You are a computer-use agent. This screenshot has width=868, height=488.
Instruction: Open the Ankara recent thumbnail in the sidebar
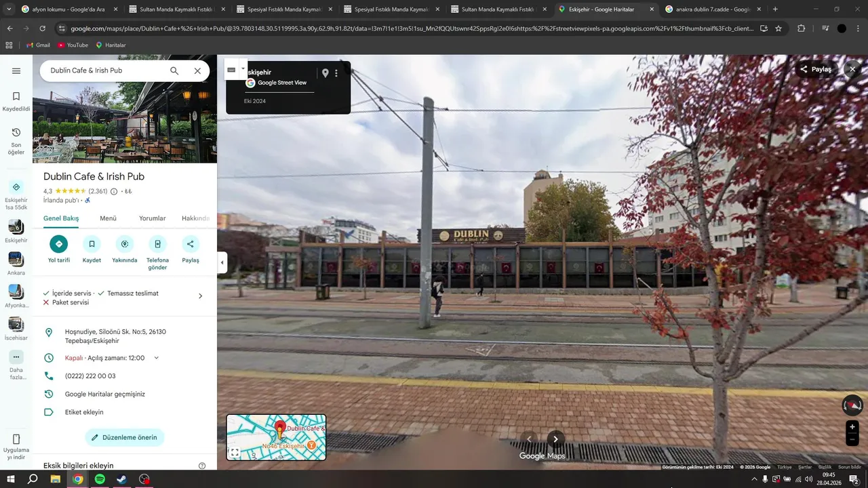pos(16,263)
